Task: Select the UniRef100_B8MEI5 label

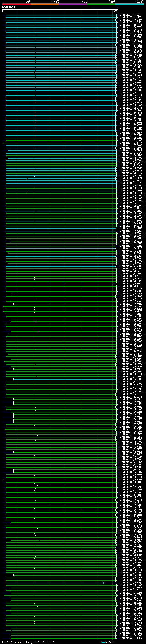Action: pyautogui.click(x=131, y=276)
